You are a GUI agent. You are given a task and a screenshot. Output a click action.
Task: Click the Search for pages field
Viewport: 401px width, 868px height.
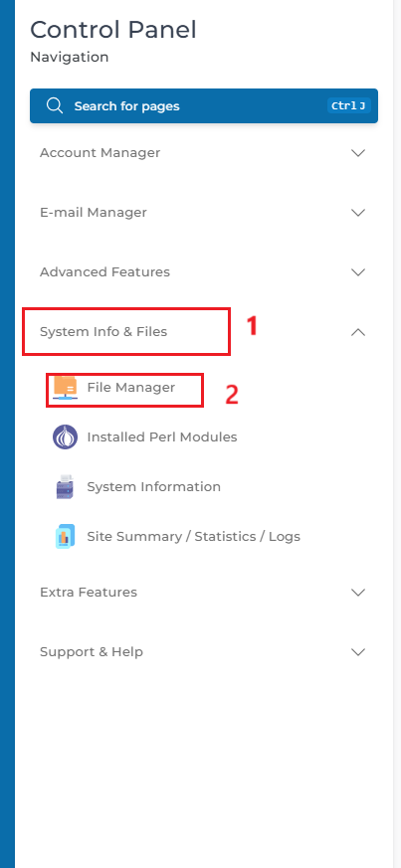[204, 105]
